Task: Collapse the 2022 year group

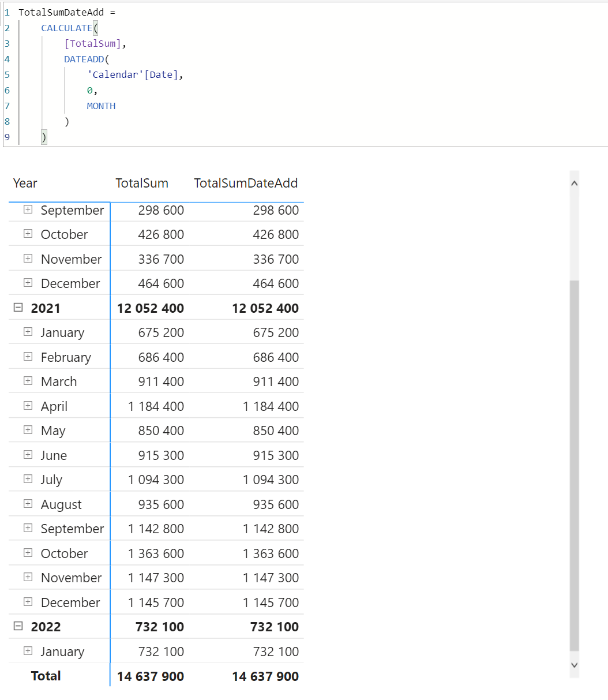Action: click(18, 626)
